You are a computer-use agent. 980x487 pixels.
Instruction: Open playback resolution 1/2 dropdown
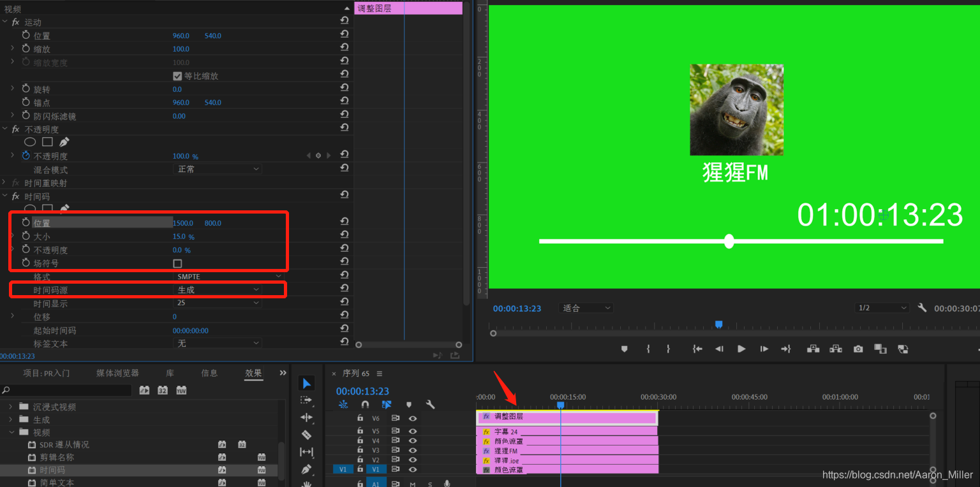(x=882, y=308)
